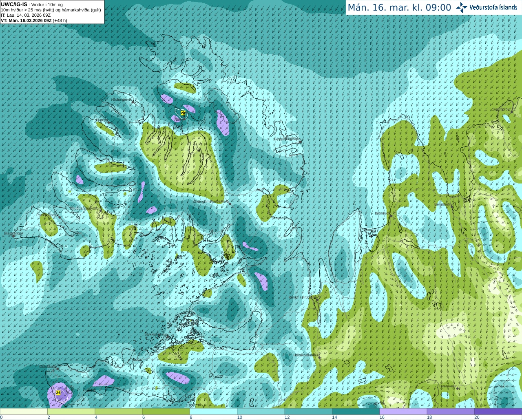Screen dimensions: 522x420
Task: Click the Steingrímsfjarðarheiði place label
Action: [211, 201]
